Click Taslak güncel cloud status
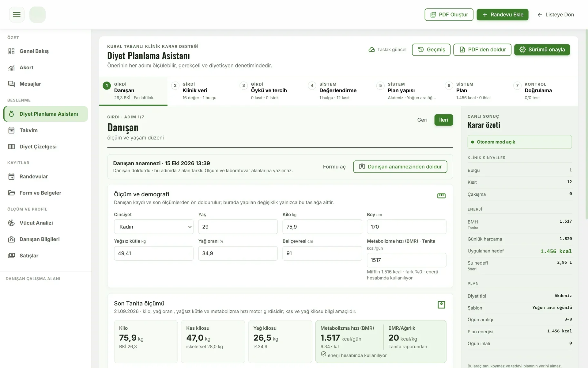This screenshot has height=368, width=588. (x=387, y=50)
